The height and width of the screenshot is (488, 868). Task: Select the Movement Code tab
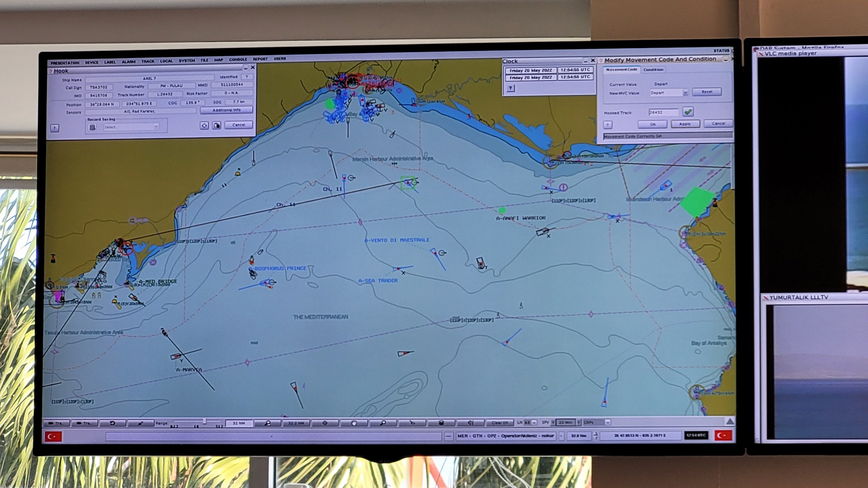coord(621,69)
